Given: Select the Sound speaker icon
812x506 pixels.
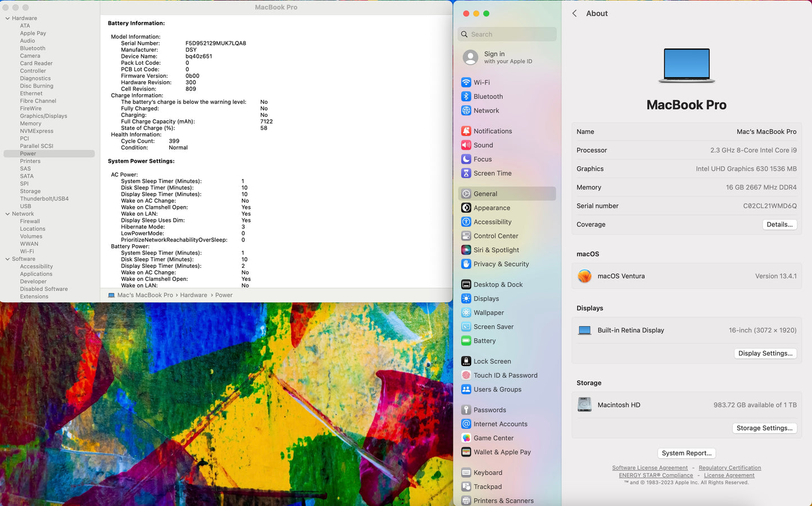Looking at the screenshot, I should tap(466, 145).
